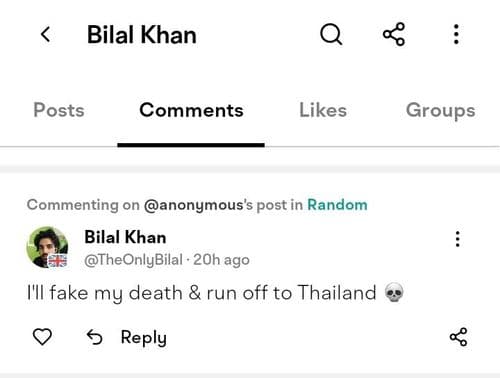This screenshot has width=500, height=378.
Task: Open the Likes tab
Action: pyautogui.click(x=323, y=110)
